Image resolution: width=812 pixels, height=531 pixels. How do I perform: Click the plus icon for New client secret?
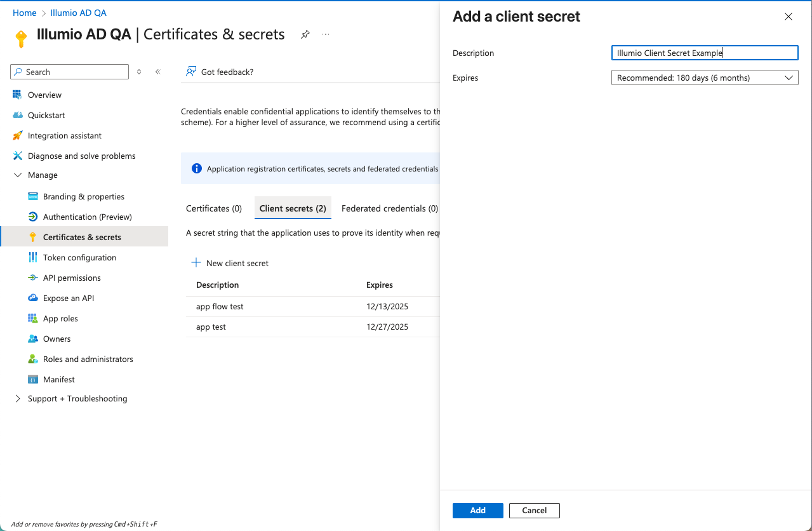(196, 263)
